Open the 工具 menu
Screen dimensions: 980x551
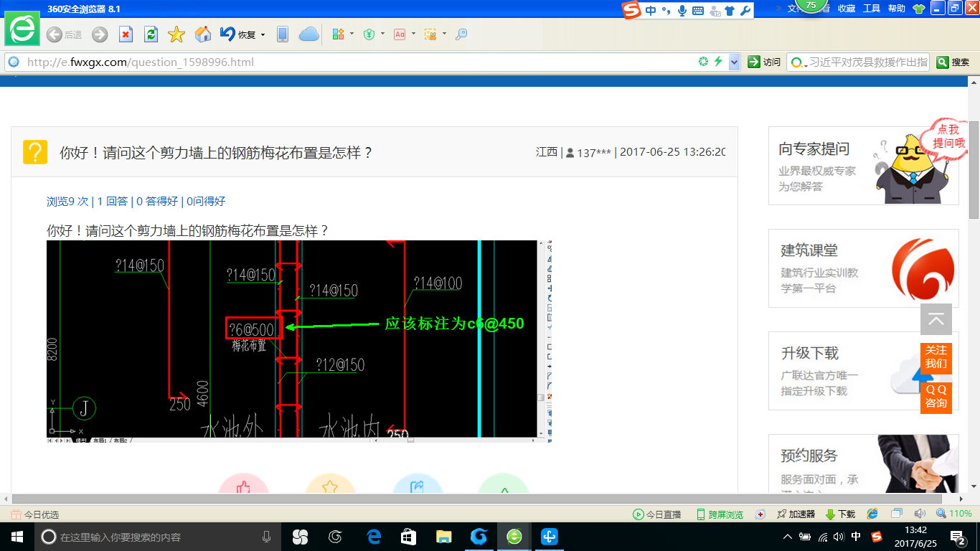(872, 9)
